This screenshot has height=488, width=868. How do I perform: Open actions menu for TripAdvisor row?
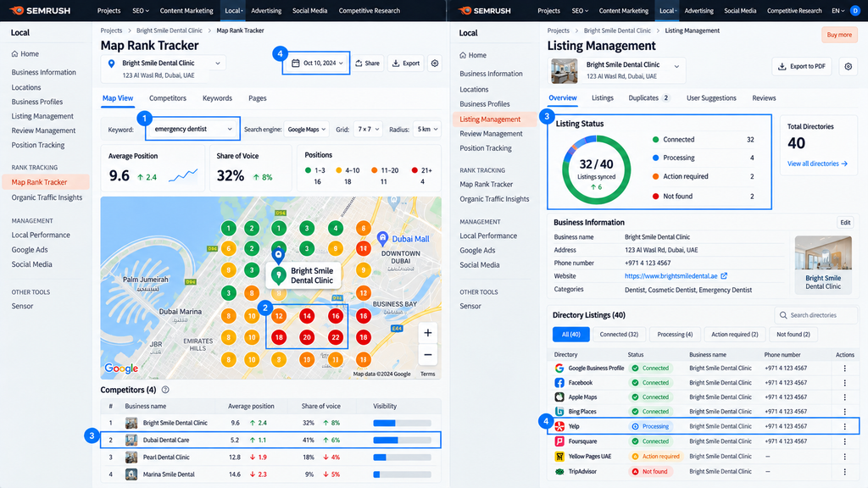point(845,471)
